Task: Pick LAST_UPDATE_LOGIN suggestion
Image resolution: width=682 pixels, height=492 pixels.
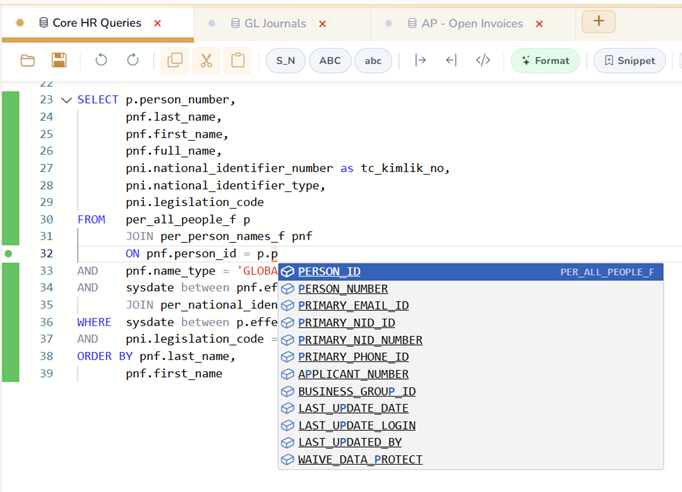Action: (471, 425)
